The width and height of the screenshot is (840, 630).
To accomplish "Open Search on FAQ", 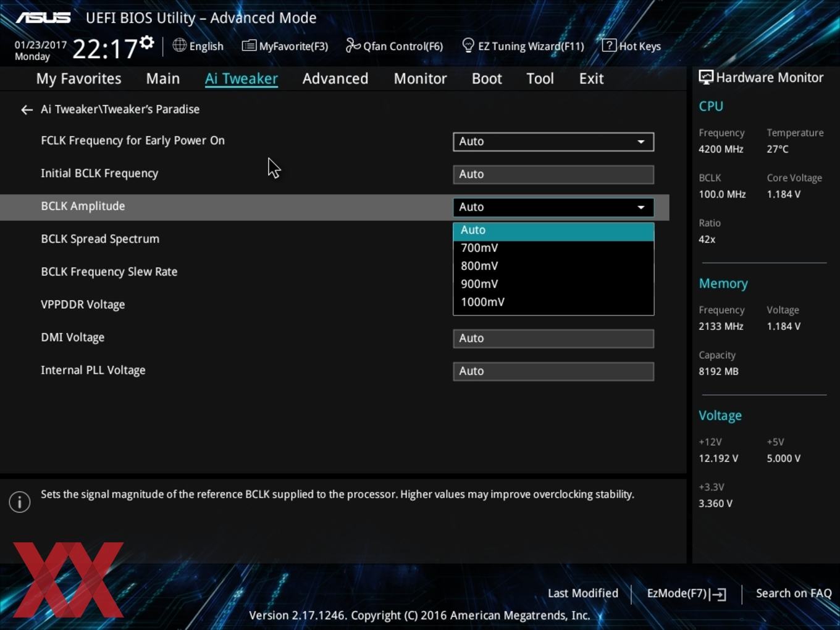I will (x=794, y=594).
